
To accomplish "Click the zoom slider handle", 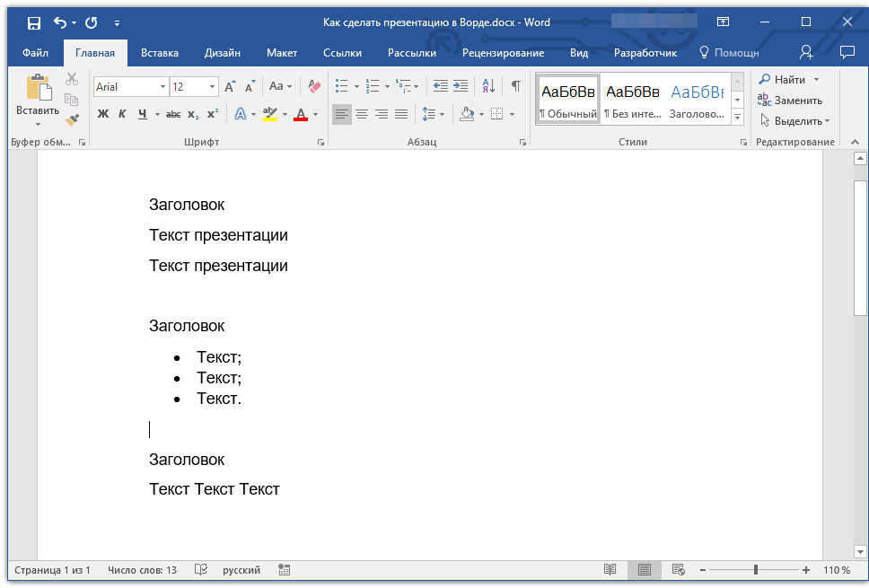I will [756, 570].
